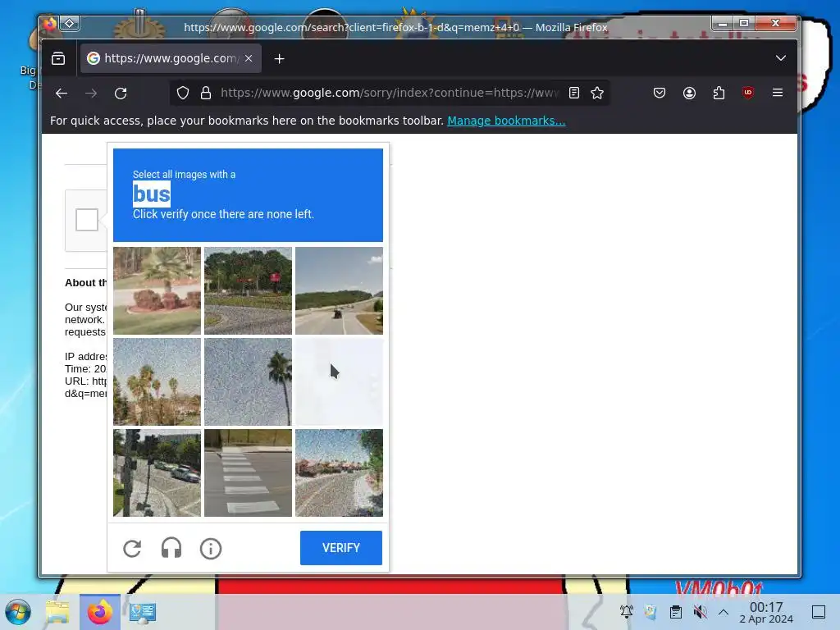The height and width of the screenshot is (630, 840).
Task: Select the cluster of palm trees tile
Action: pyautogui.click(x=157, y=381)
